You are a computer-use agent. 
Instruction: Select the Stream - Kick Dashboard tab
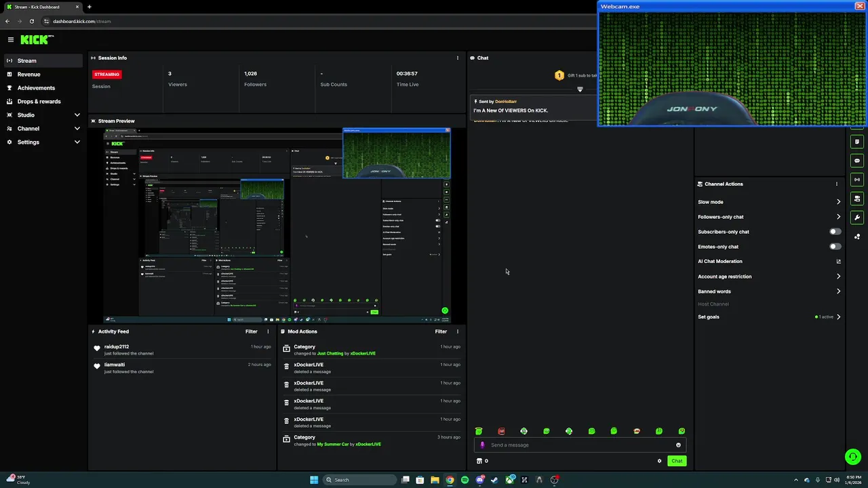click(42, 7)
